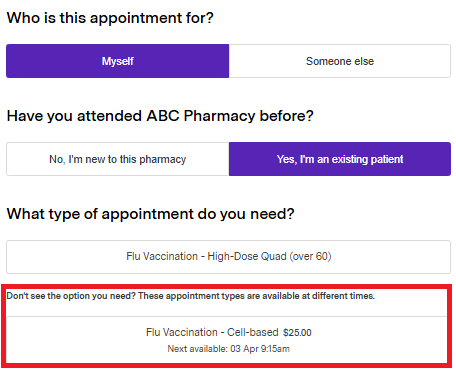This screenshot has height=375, width=456.
Task: Click the (over 60) text in High-Dose option
Action: coord(310,256)
